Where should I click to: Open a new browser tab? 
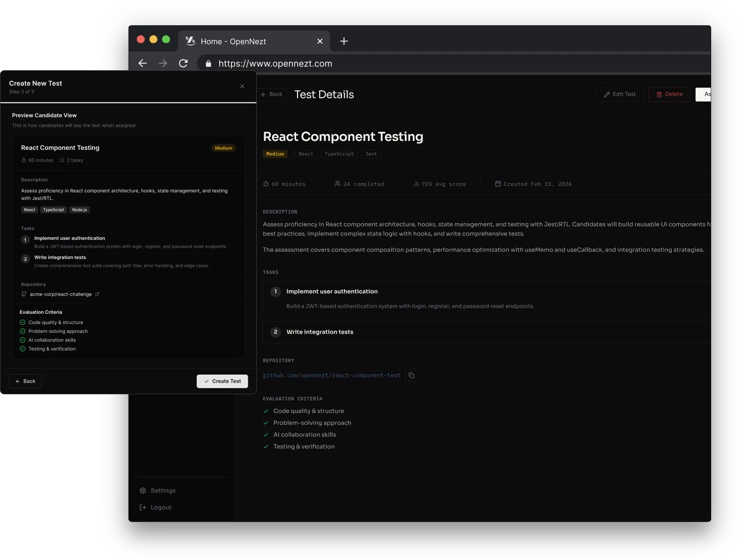344,41
